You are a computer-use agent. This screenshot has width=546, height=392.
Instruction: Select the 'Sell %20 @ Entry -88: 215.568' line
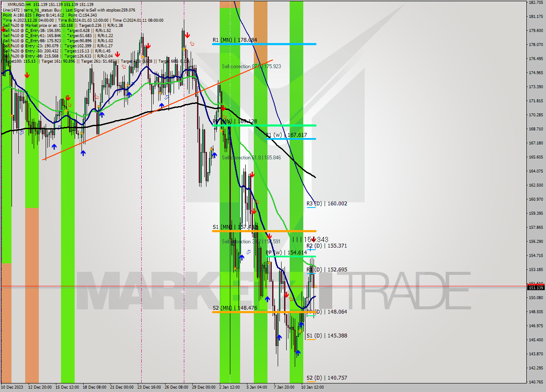58,56
